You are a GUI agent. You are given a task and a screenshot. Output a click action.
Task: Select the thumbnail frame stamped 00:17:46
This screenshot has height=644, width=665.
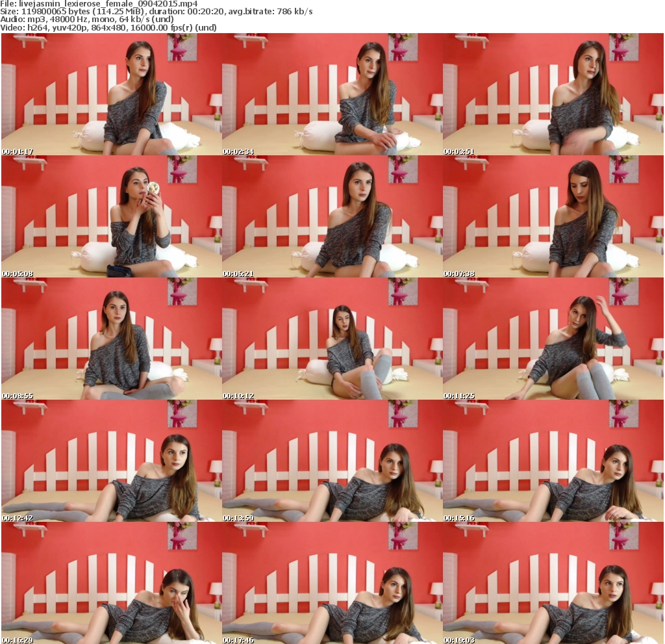(x=332, y=583)
